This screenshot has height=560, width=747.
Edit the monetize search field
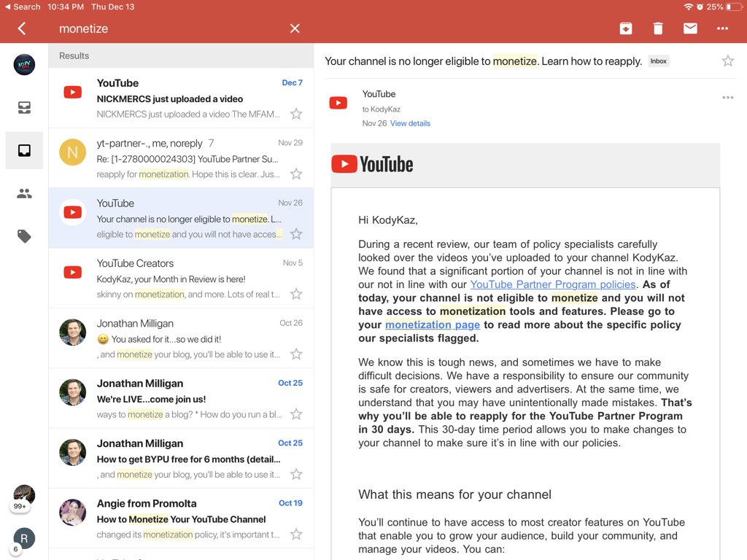(167, 28)
